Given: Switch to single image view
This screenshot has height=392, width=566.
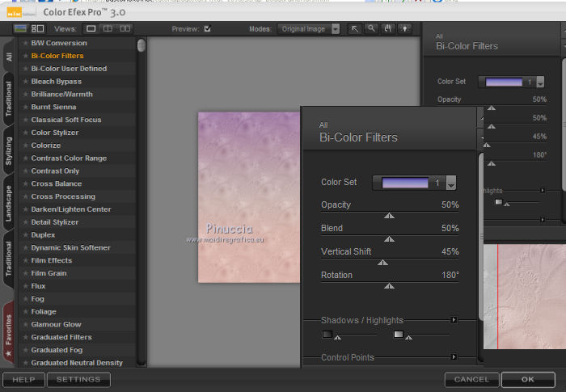Looking at the screenshot, I should [91, 28].
